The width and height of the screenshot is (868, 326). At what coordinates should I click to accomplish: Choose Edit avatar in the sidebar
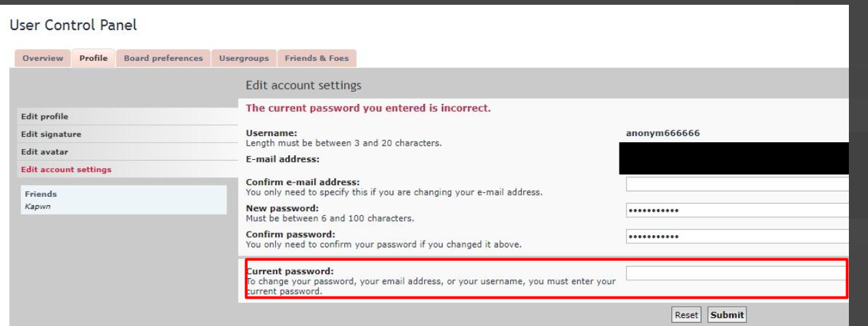44,152
